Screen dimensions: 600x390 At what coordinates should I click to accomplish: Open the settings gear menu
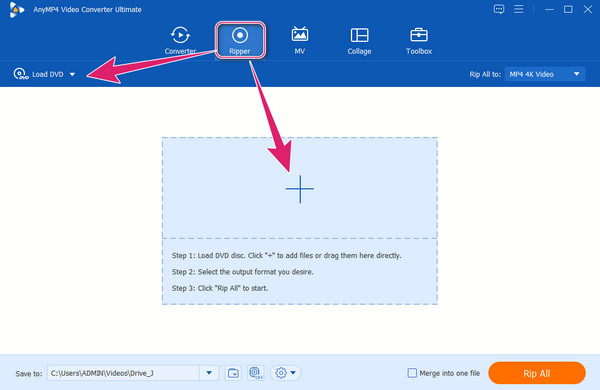(285, 373)
